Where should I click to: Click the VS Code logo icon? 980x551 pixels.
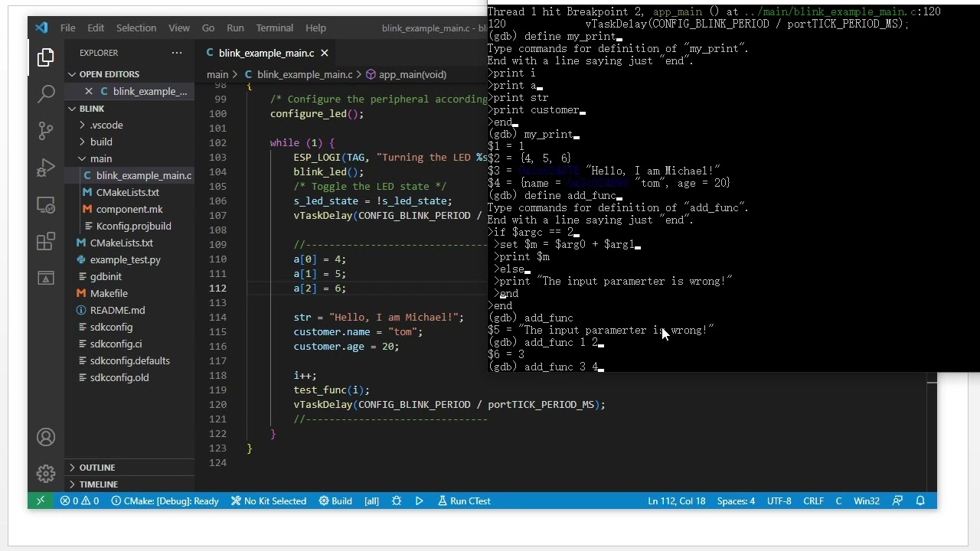pos(41,28)
